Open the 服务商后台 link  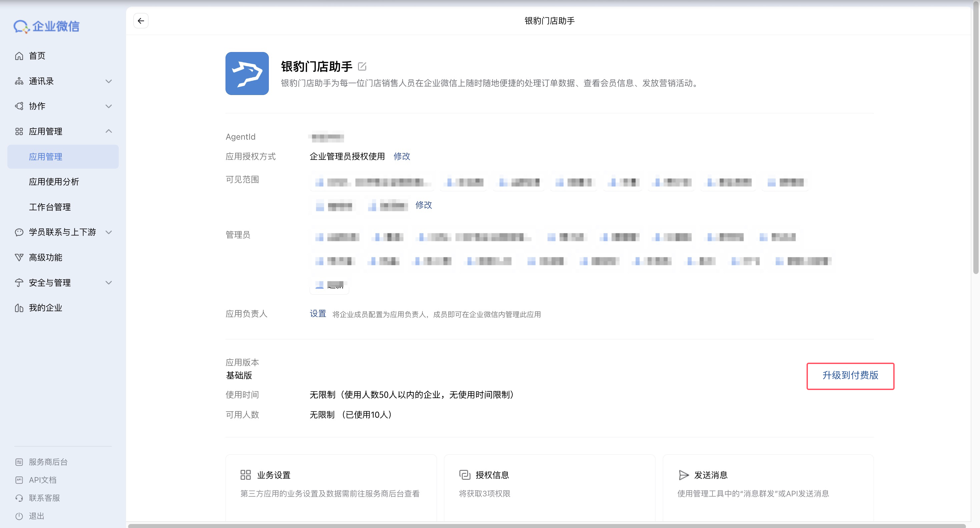click(x=48, y=462)
